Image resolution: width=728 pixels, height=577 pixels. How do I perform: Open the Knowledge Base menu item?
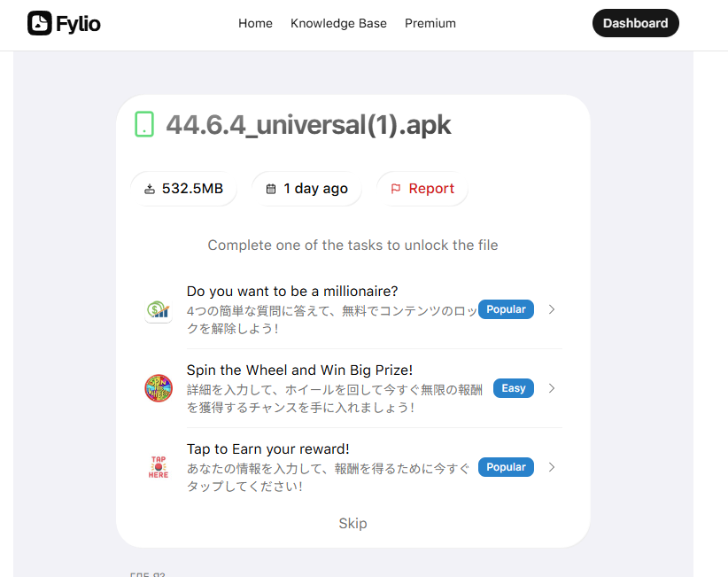[338, 23]
